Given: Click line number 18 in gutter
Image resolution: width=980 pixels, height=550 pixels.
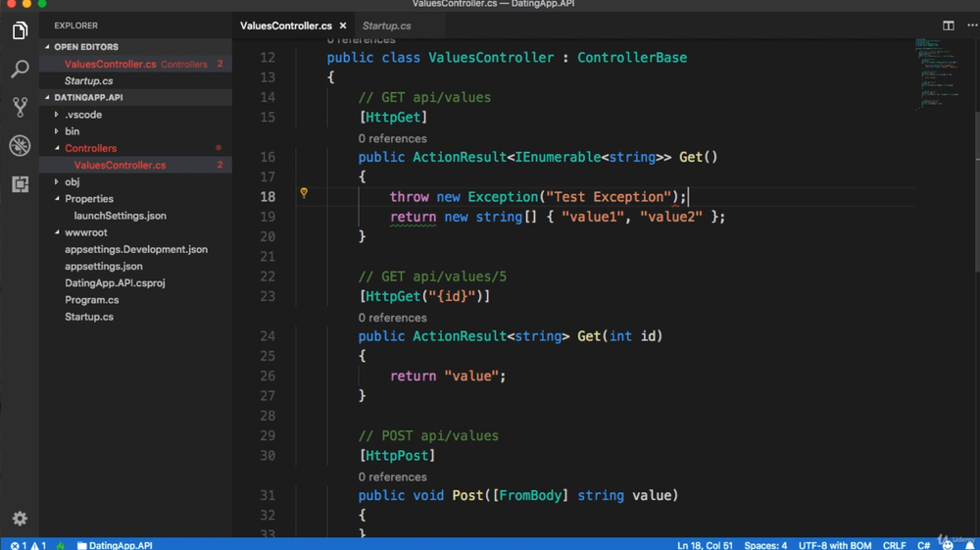Looking at the screenshot, I should 268,197.
